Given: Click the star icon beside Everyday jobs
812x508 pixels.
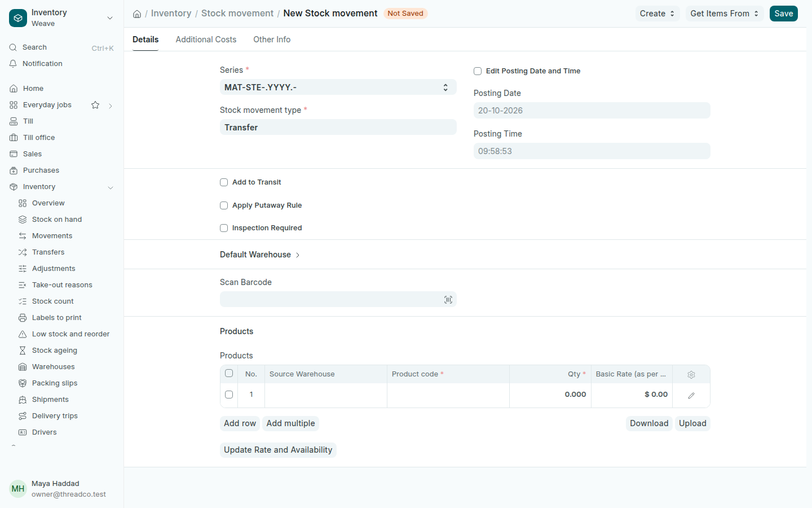Looking at the screenshot, I should click(x=95, y=105).
